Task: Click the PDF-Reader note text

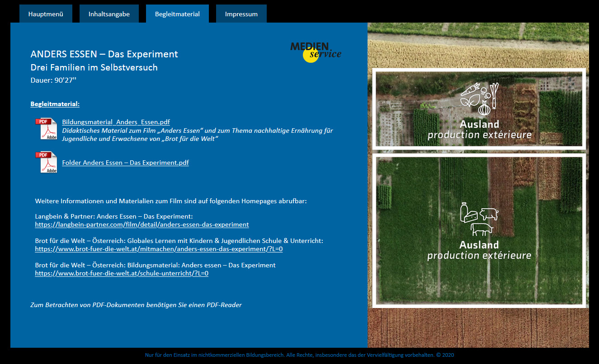Action: point(136,305)
